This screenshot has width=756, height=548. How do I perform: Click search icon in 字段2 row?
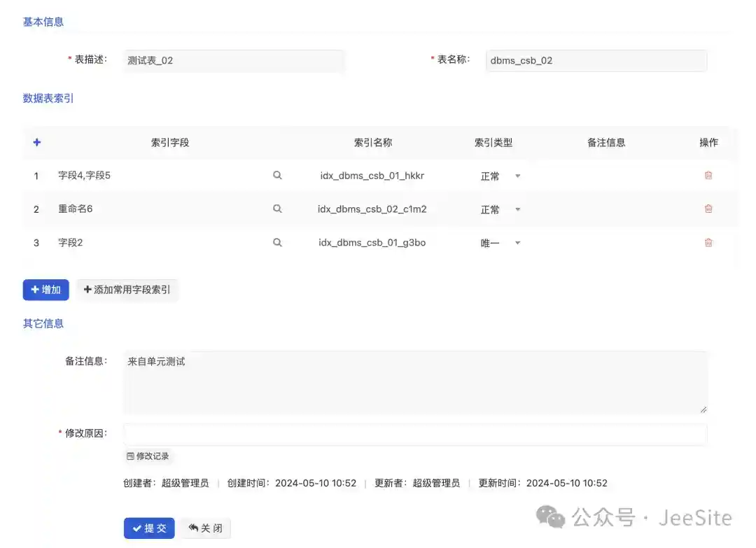tap(277, 242)
